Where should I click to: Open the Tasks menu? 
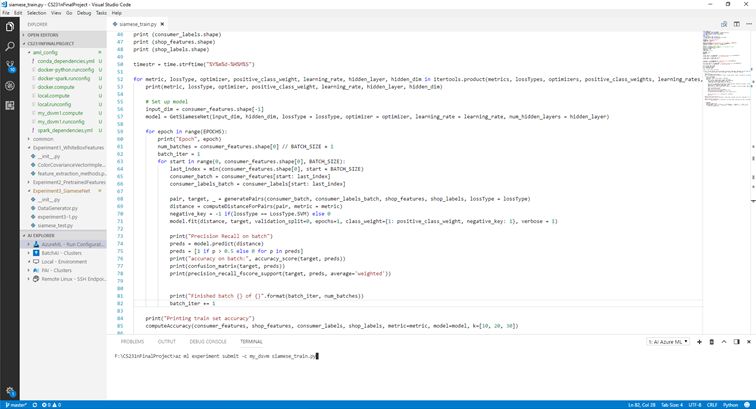point(101,13)
